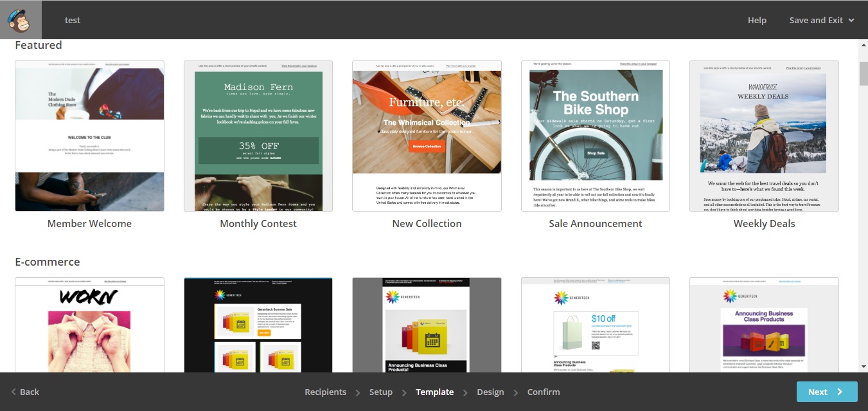Viewport: 868px width, 411px height.
Task: Select the Sale Announcement template thumbnail
Action: pyautogui.click(x=595, y=136)
